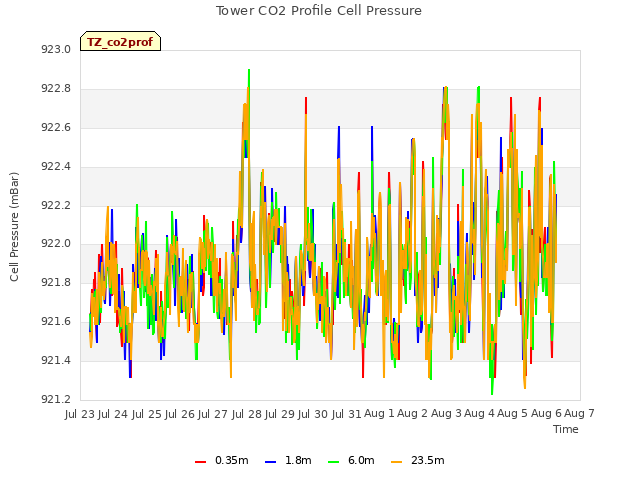This screenshot has width=640, height=480.
Task: Click the 922.8 y-axis tick label
Action: tap(56, 89)
